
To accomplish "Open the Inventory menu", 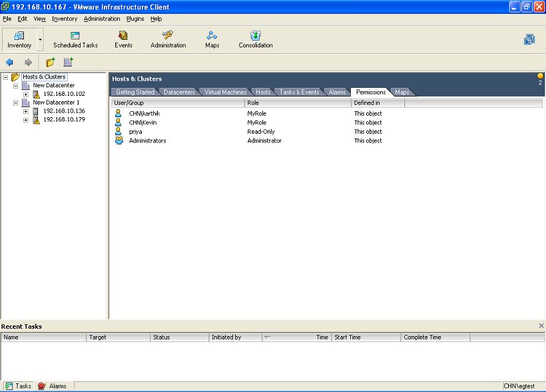I will [65, 19].
